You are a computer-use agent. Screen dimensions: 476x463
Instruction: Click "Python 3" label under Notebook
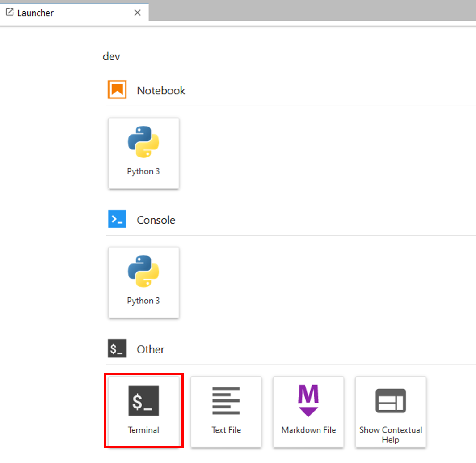click(x=143, y=171)
